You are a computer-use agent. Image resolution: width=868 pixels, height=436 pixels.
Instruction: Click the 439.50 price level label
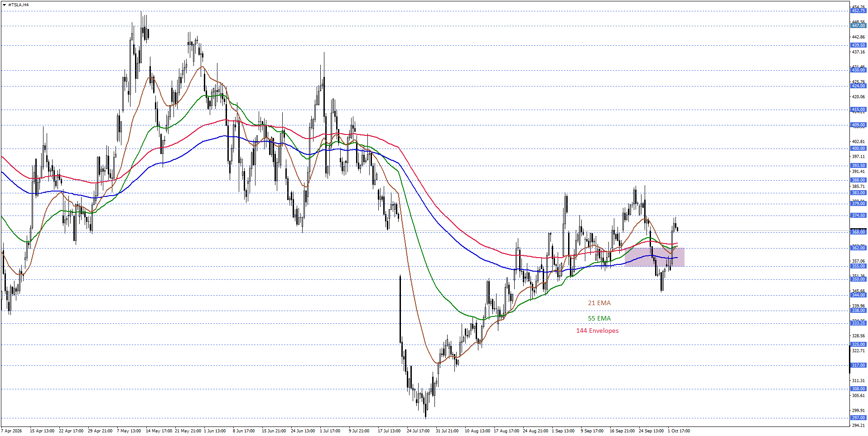coord(858,45)
